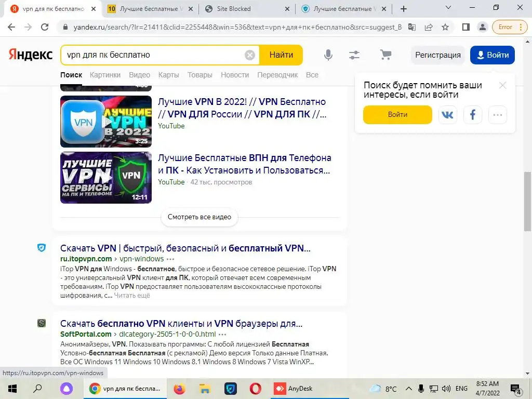Open the Chrome profile avatar

pos(482,27)
